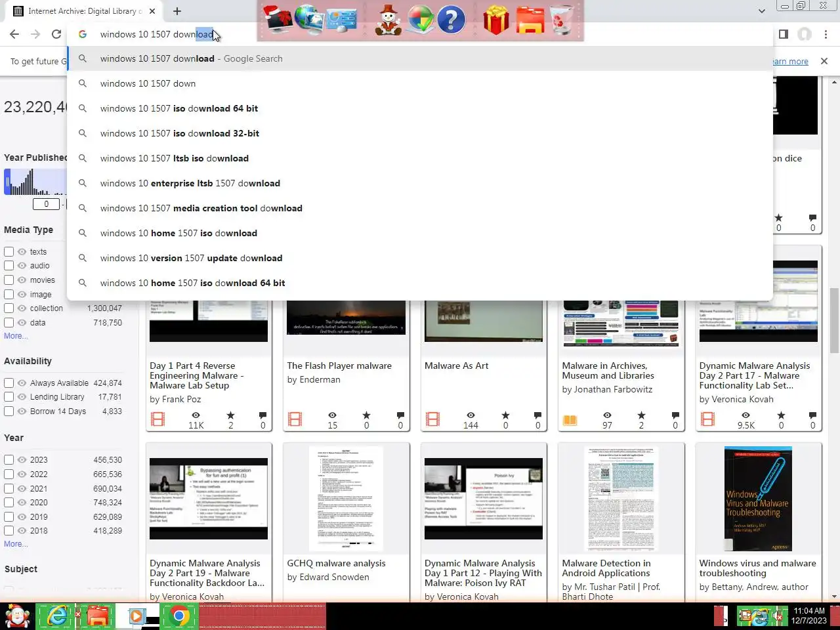The image size is (840, 630).
Task: Pick 'windows 10 1507 iso download 64 bit'
Action: pyautogui.click(x=420, y=108)
